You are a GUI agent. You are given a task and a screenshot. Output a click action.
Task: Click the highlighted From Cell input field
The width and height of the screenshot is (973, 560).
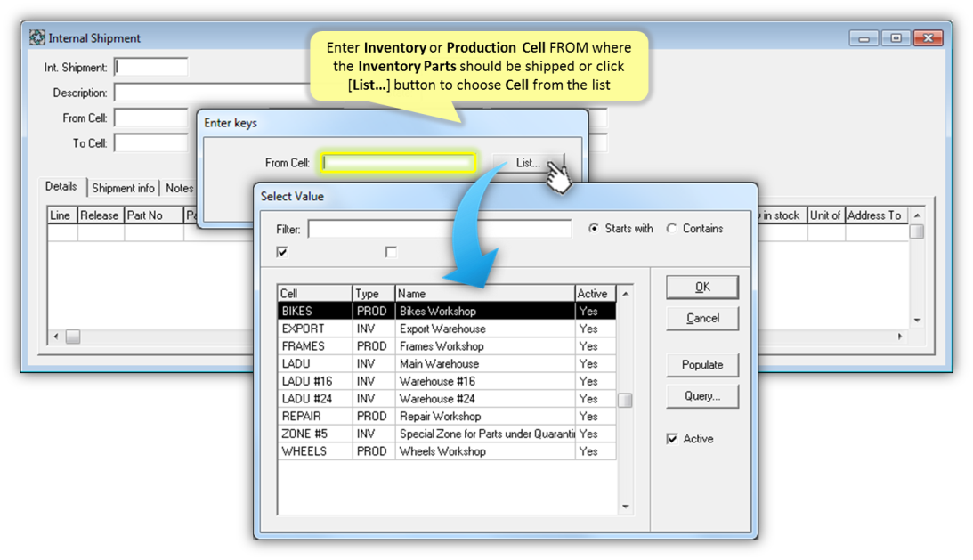pyautogui.click(x=398, y=162)
